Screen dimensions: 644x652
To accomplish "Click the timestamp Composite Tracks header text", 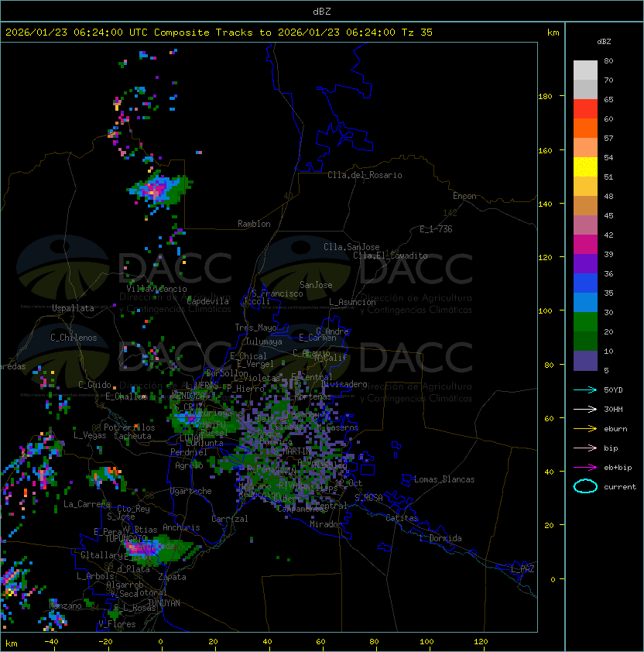I will [219, 33].
